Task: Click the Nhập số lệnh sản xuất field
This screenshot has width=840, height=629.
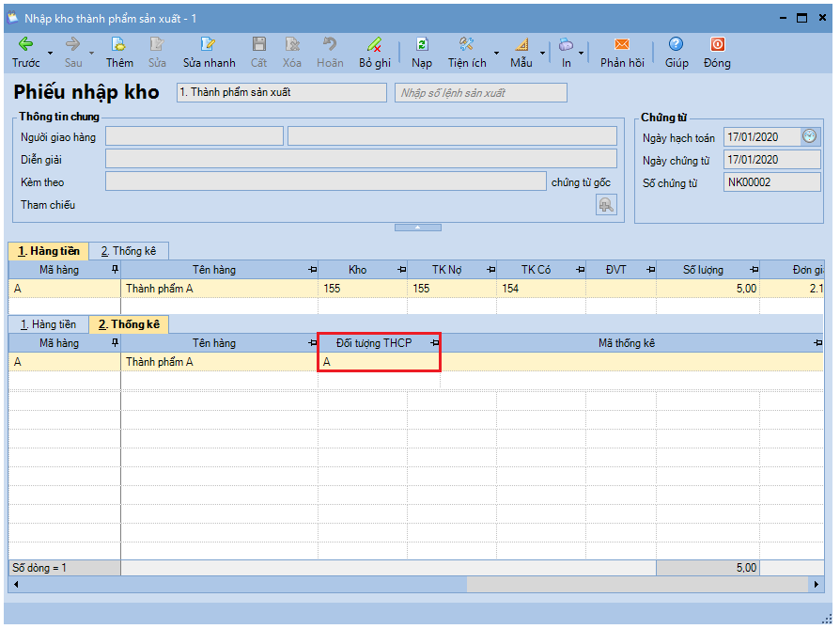Action: click(481, 93)
